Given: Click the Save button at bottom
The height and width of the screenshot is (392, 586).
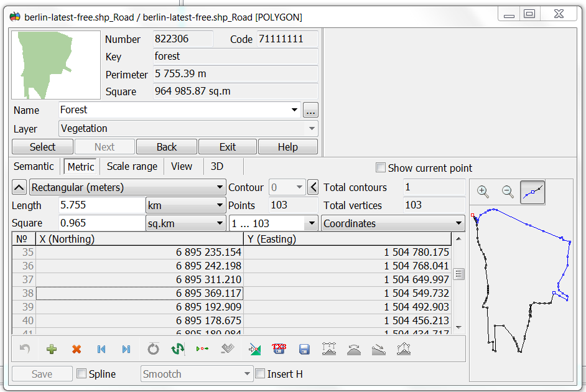Looking at the screenshot, I should (x=42, y=374).
